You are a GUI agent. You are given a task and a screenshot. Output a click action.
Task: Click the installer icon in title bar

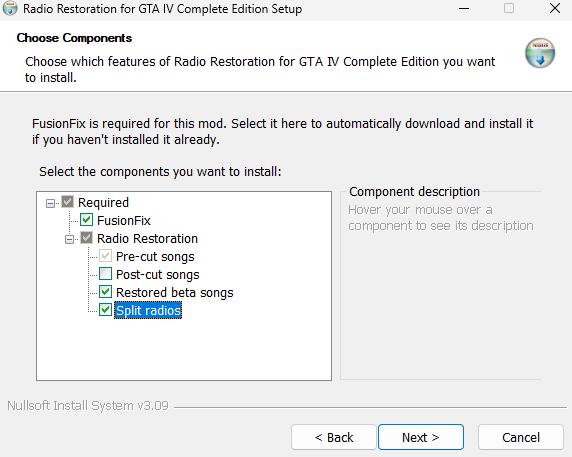(x=10, y=8)
